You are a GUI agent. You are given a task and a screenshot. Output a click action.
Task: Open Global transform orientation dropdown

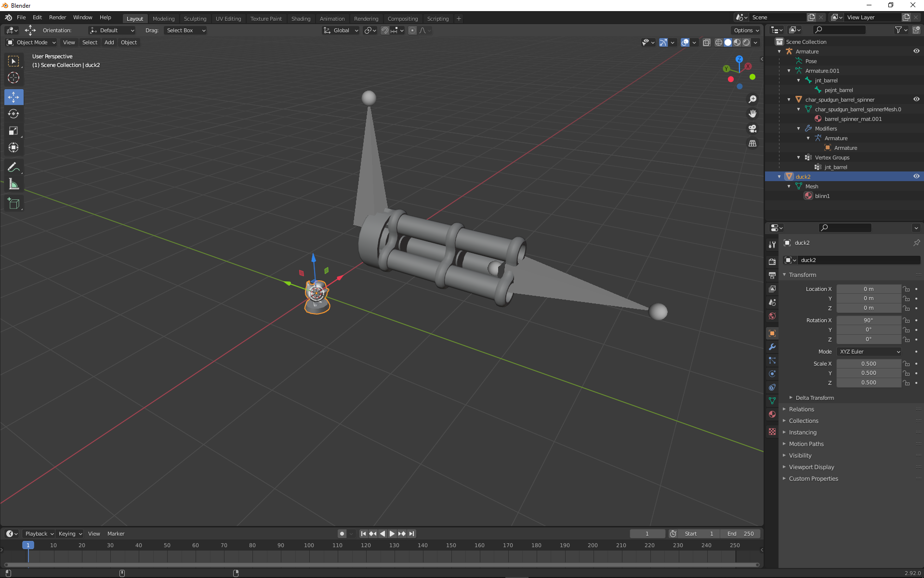(341, 30)
